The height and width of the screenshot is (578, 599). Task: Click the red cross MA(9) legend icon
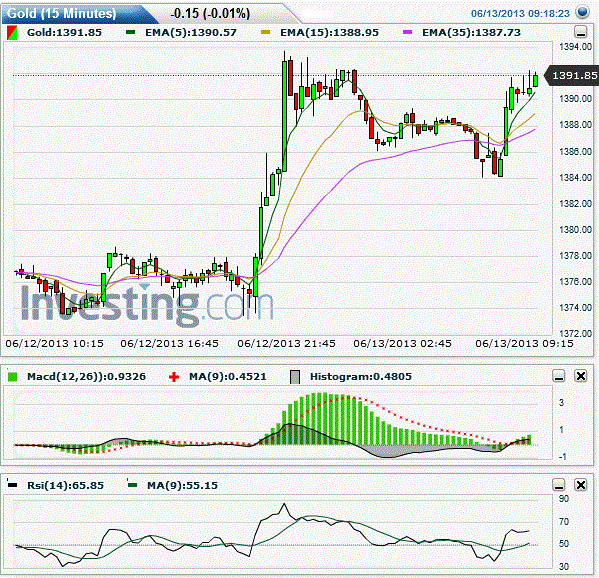[174, 377]
